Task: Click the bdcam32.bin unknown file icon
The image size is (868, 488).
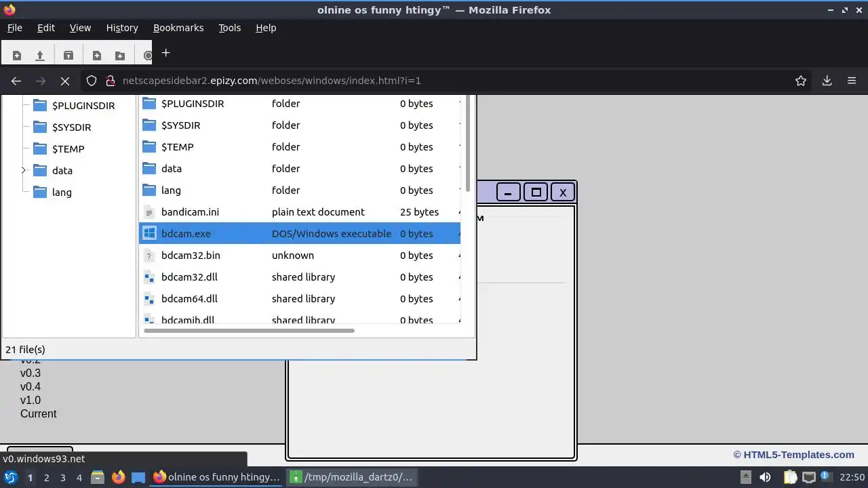Action: [149, 256]
